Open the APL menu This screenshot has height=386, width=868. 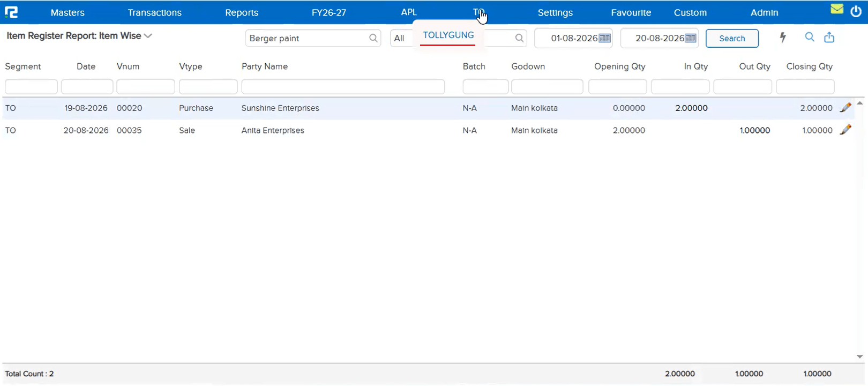[x=409, y=12]
